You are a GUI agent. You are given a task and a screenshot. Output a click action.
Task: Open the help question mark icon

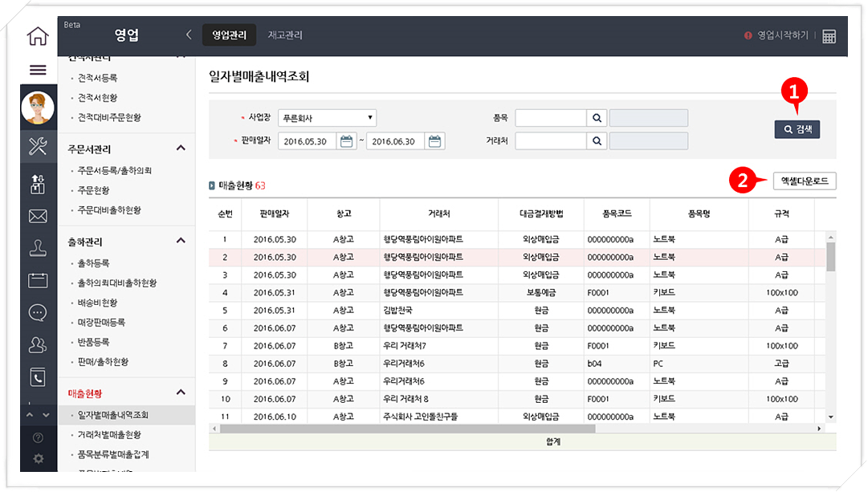click(x=38, y=438)
